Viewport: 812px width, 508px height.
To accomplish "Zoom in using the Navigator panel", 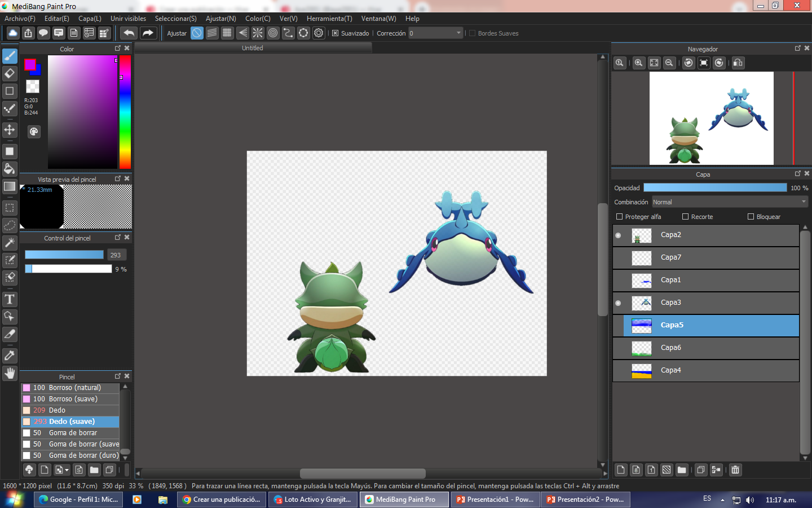I will [638, 63].
